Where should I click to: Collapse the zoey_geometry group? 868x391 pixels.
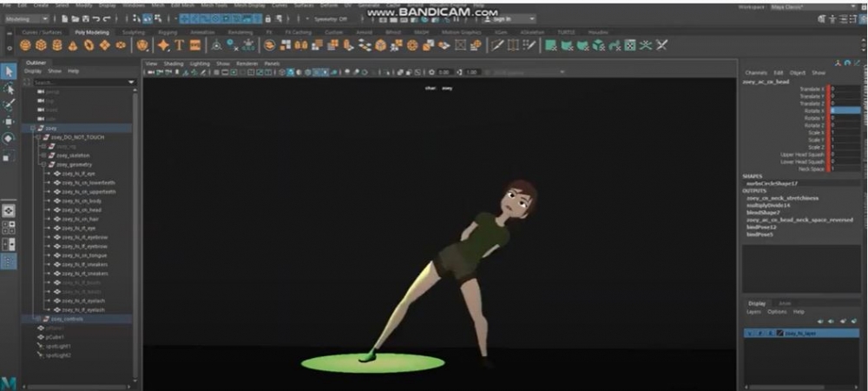[43, 164]
